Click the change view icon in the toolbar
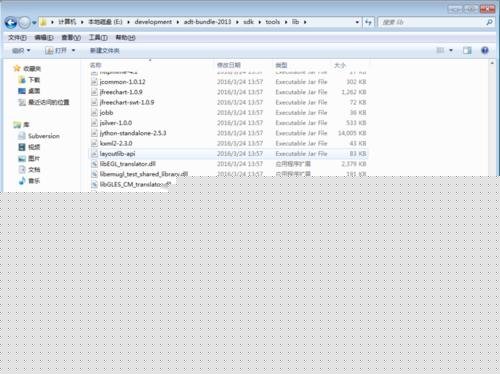This screenshot has height=374, width=500. 440,50
